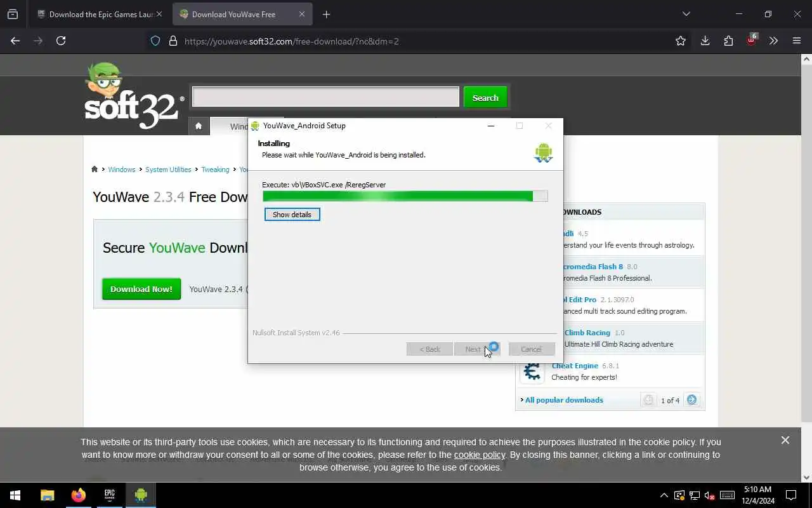This screenshot has width=812, height=508.
Task: Open the Edit Pro download link
Action: click(579, 300)
